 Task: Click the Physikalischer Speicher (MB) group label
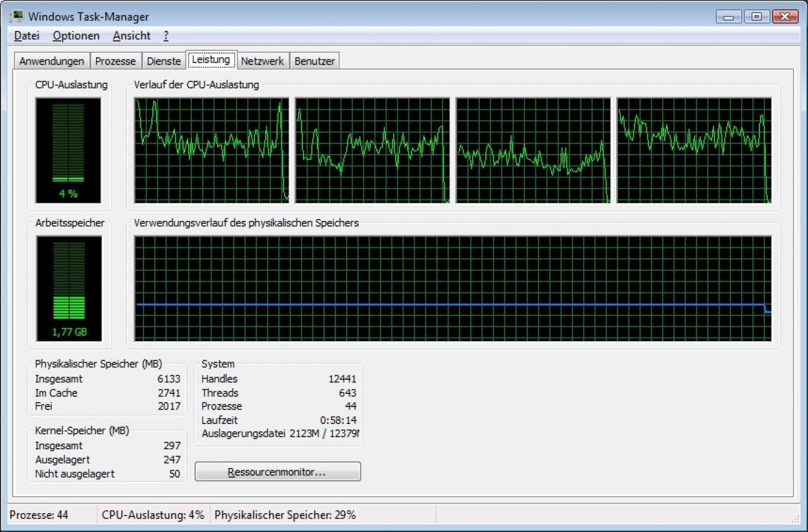98,364
